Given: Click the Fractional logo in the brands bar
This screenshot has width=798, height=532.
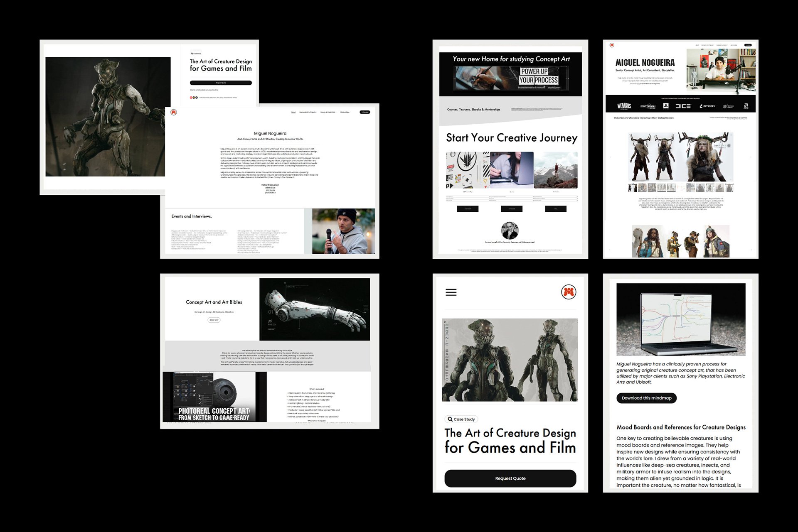Looking at the screenshot, I should [x=648, y=106].
